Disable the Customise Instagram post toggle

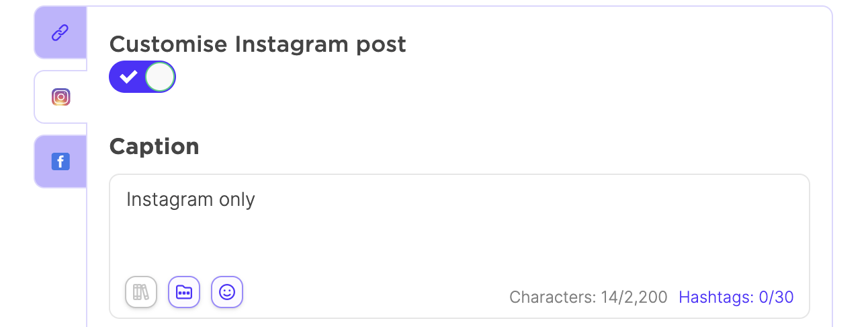pos(142,77)
